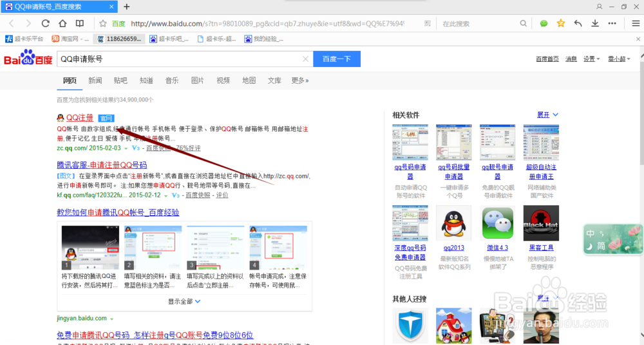Switch to the 文库 tab
The image size is (644, 345).
click(274, 80)
